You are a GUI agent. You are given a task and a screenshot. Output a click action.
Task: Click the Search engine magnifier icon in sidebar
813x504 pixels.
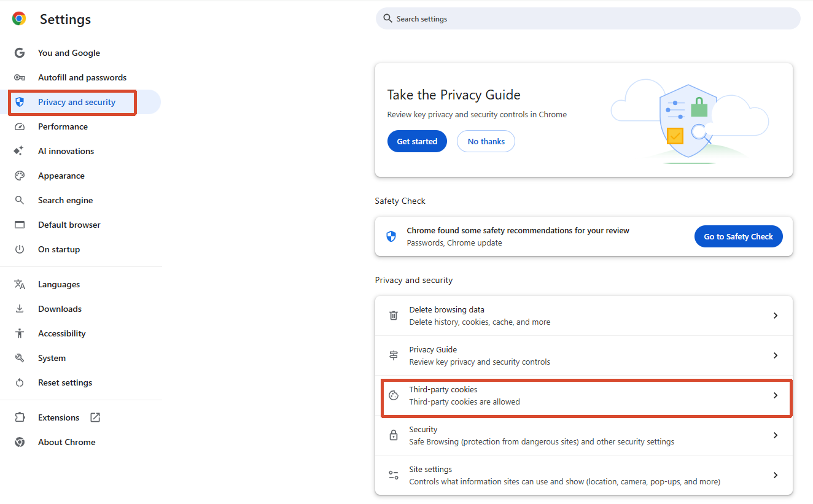click(x=20, y=200)
